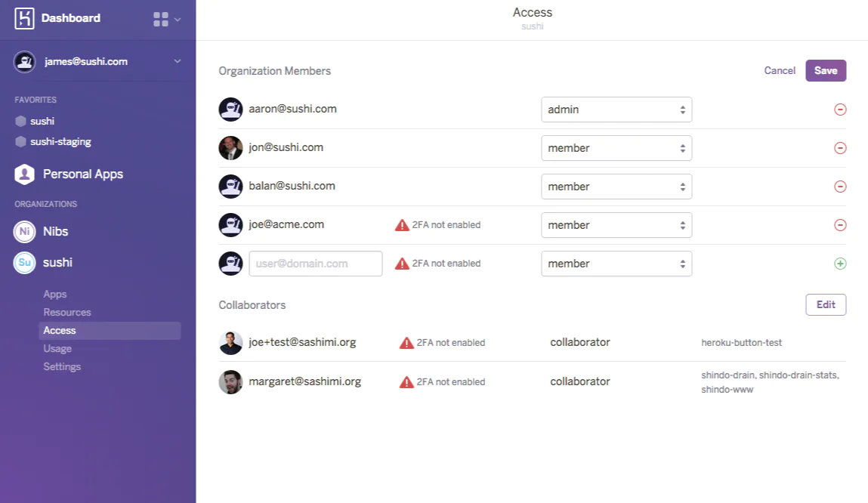Open role dropdown for jon@sushi.com
This screenshot has height=503, width=868.
(616, 148)
